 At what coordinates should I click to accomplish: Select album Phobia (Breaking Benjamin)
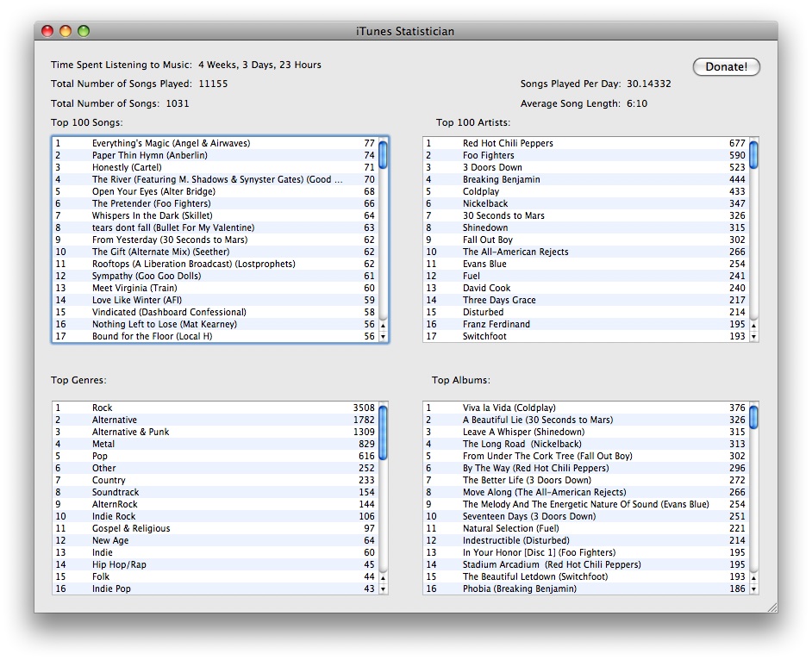(x=585, y=588)
